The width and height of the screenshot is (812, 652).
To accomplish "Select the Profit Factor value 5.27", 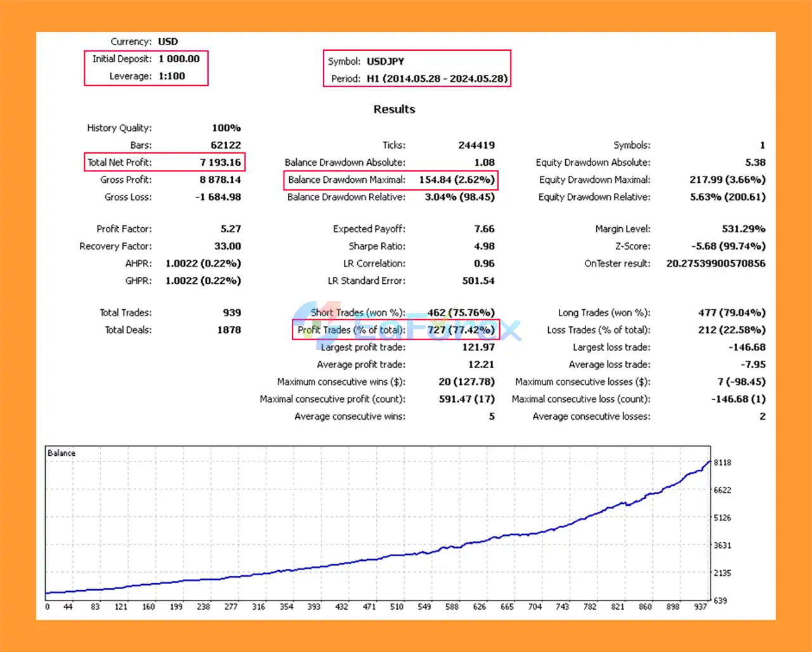I will [231, 229].
